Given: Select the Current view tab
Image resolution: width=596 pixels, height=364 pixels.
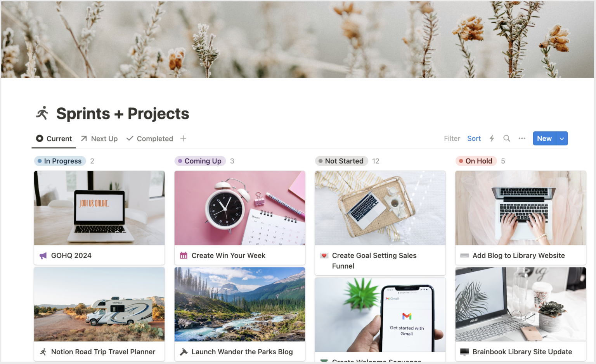Looking at the screenshot, I should pos(54,138).
